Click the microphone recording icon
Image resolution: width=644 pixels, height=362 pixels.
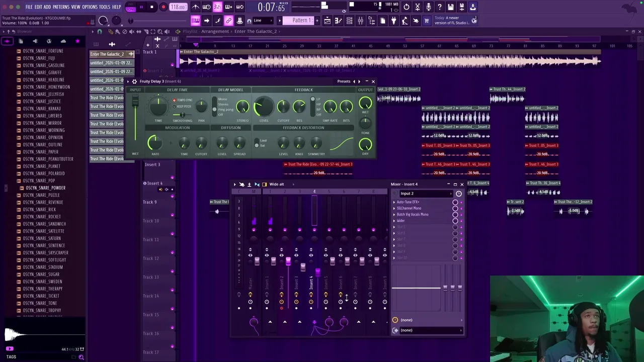pos(428,7)
